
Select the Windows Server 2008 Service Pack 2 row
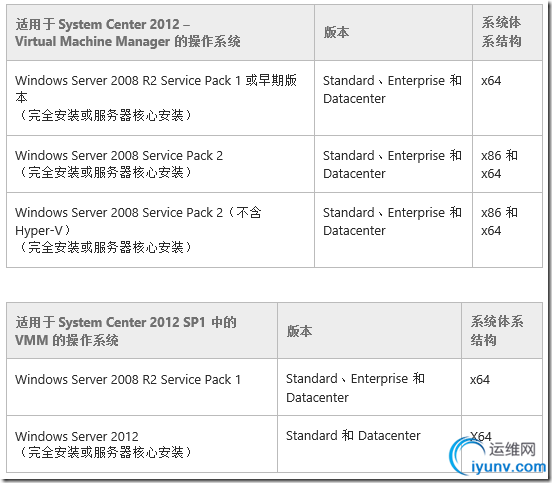(275, 164)
